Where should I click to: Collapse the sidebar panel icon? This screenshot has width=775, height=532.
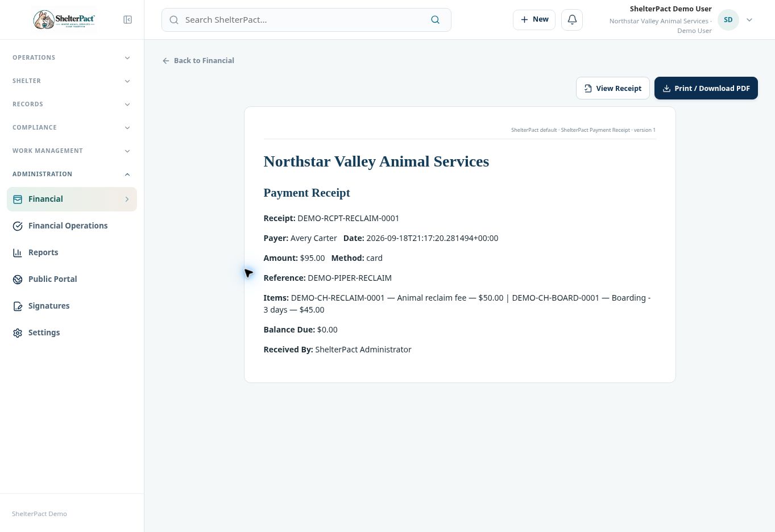pyautogui.click(x=128, y=20)
